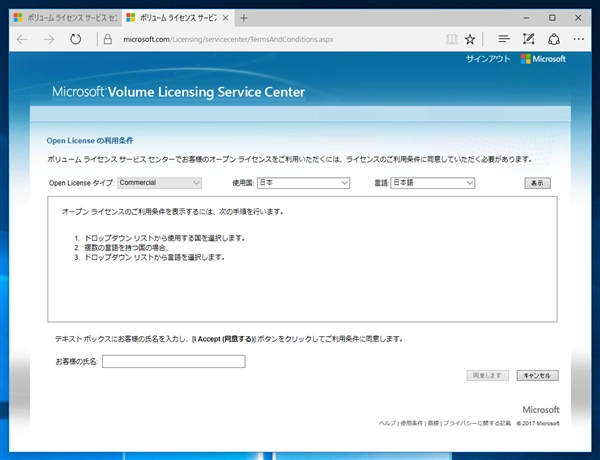
Task: Click list item 1 about ドロップダウン リストから使用する国
Action: [x=165, y=238]
